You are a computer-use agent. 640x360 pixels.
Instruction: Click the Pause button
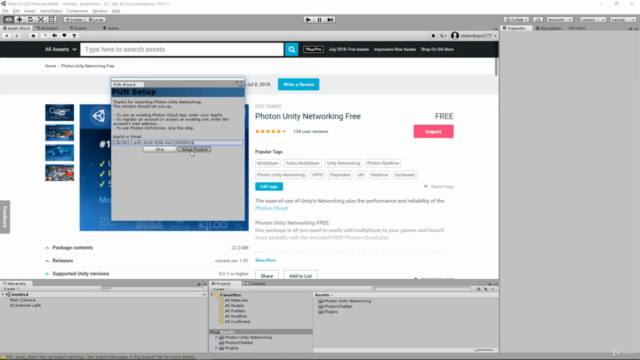pos(319,20)
